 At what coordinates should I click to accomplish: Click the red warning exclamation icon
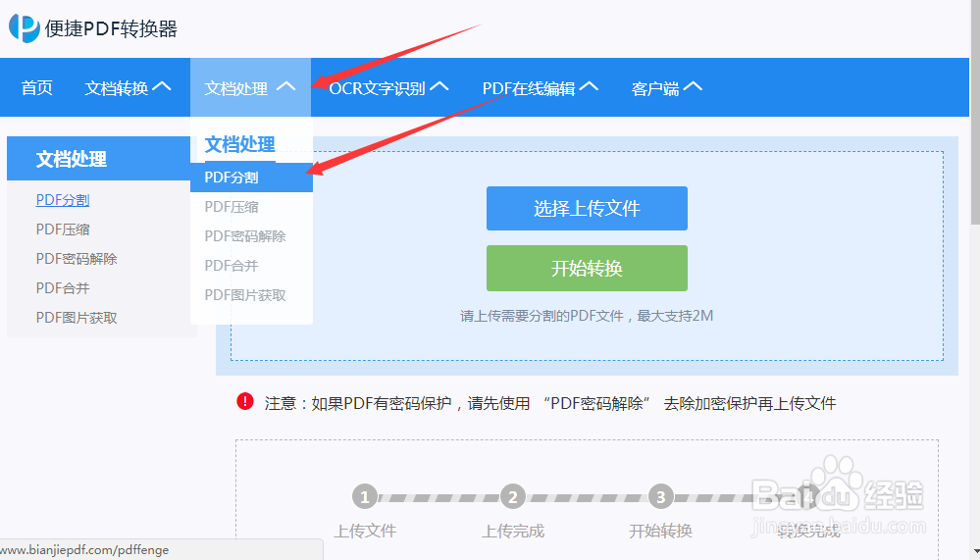coord(245,401)
